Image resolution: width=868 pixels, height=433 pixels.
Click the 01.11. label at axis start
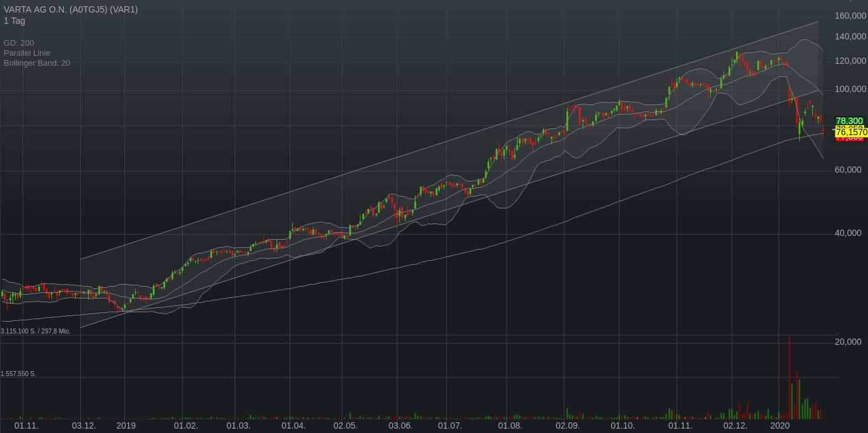pos(26,425)
